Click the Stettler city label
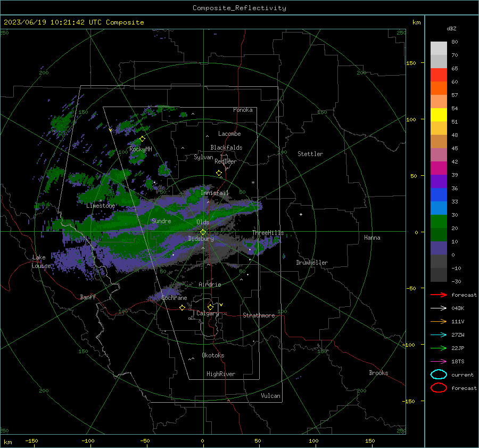The height and width of the screenshot is (448, 479). (x=310, y=154)
